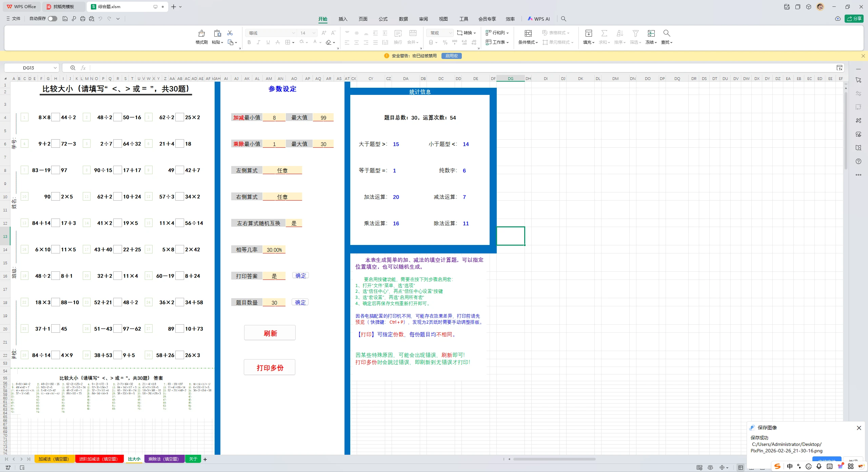Apply bold formatting
The height and width of the screenshot is (472, 868).
coord(249,42)
